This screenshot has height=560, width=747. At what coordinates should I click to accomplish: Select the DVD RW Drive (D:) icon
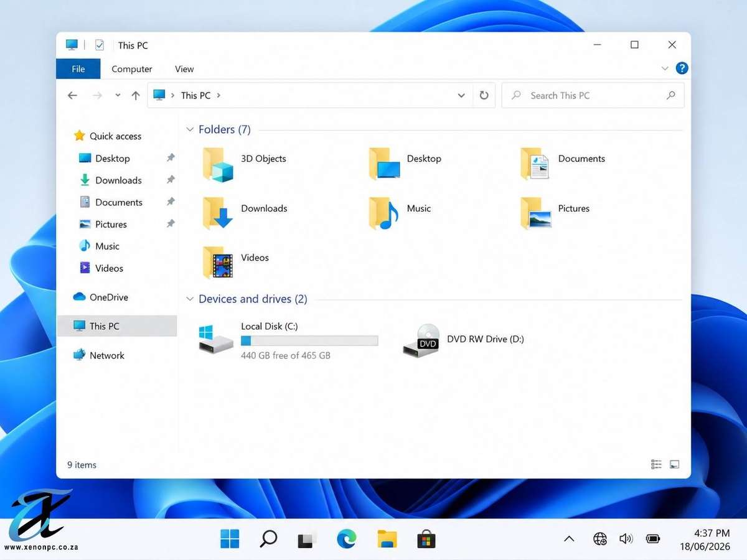[421, 340]
